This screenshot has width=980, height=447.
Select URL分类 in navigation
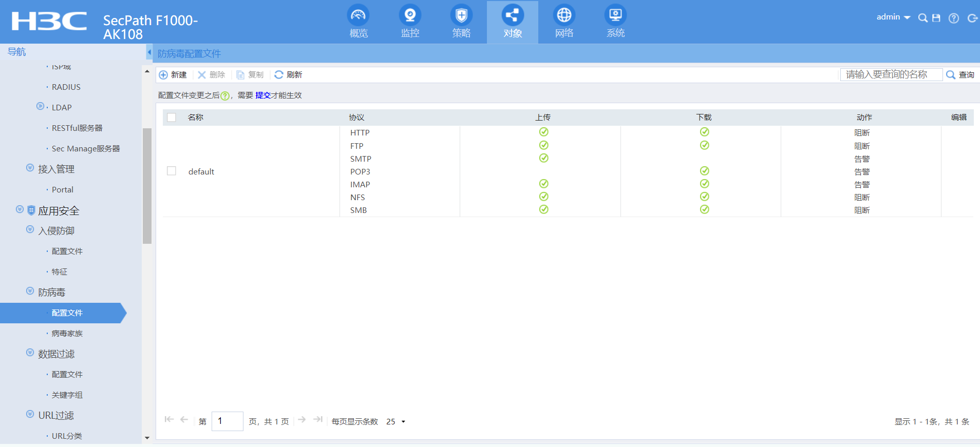click(x=67, y=436)
